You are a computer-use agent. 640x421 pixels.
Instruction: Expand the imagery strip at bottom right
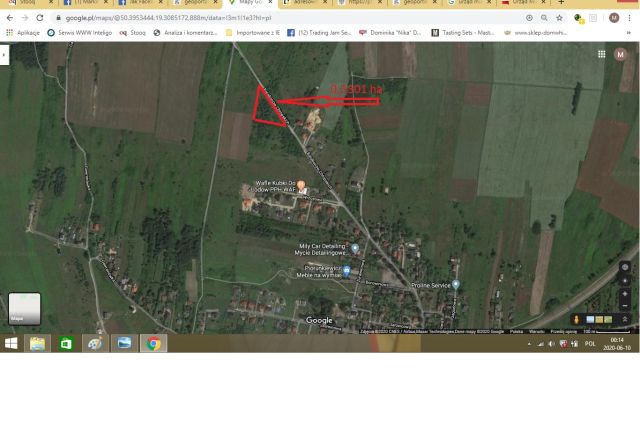[x=625, y=319]
